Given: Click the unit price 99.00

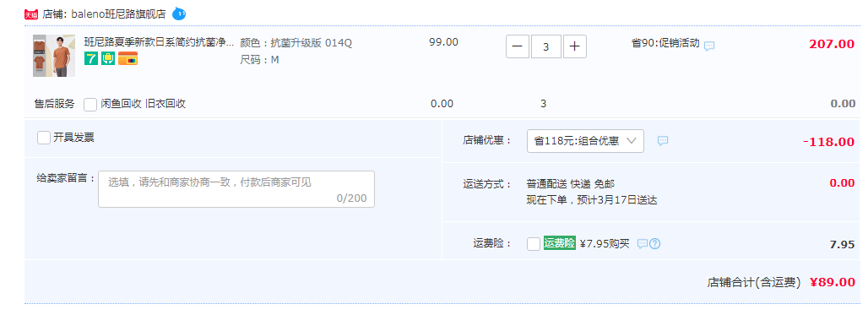Looking at the screenshot, I should coord(443,42).
